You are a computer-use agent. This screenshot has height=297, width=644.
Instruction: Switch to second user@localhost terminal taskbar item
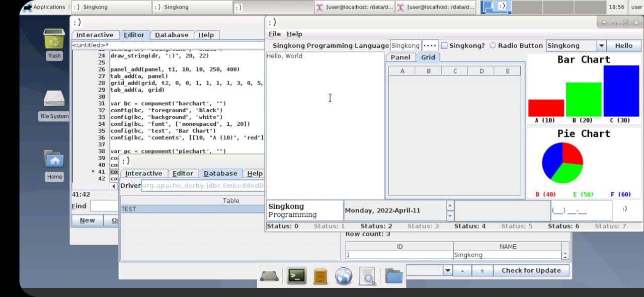click(x=435, y=7)
